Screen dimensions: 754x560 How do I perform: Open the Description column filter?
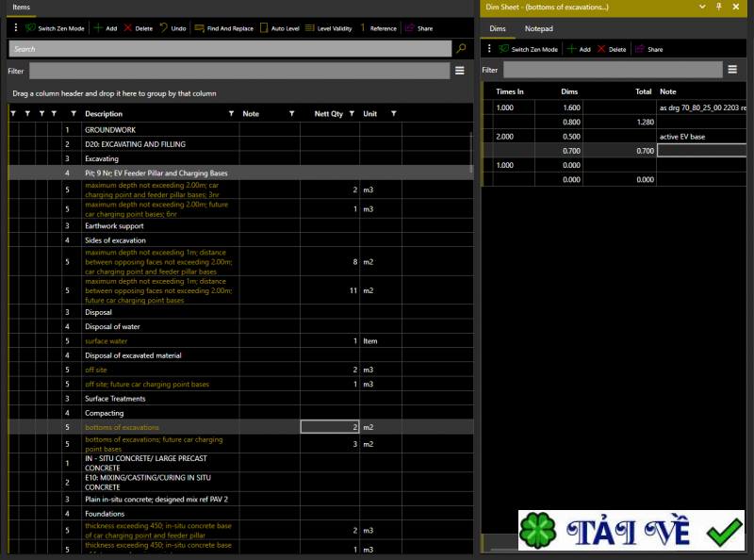coord(231,113)
